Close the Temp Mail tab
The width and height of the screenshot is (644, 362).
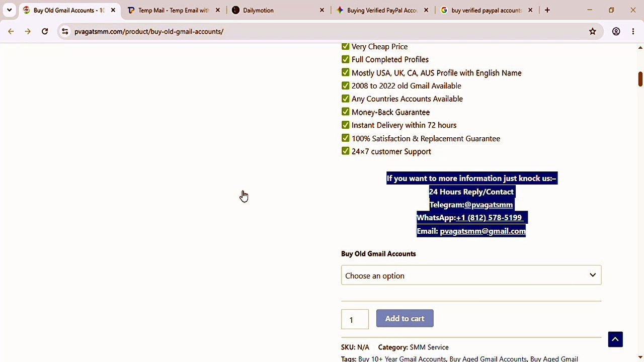218,10
